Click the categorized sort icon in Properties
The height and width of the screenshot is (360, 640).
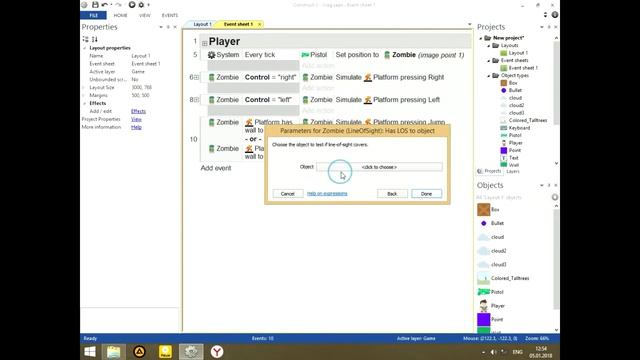[85, 39]
